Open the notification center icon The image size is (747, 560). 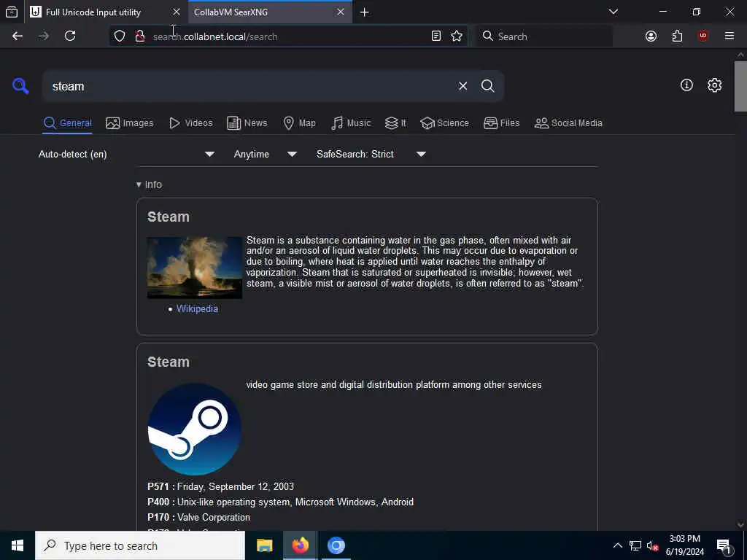(724, 546)
